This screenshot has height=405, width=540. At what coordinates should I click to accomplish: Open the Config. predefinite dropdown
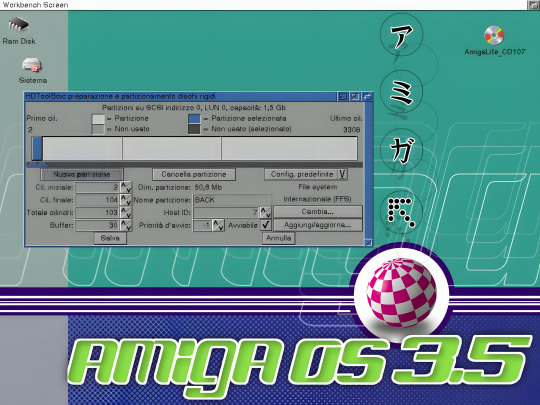[306, 174]
